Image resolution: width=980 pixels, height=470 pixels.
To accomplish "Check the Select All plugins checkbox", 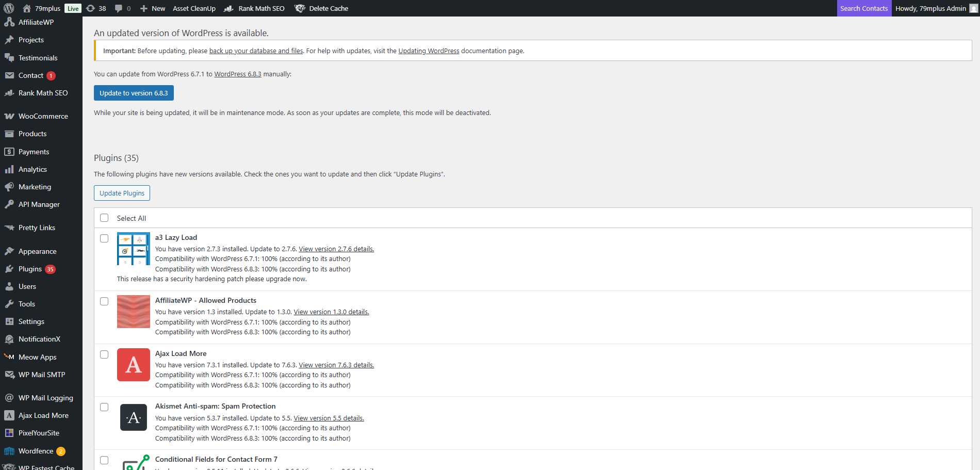I will [104, 218].
